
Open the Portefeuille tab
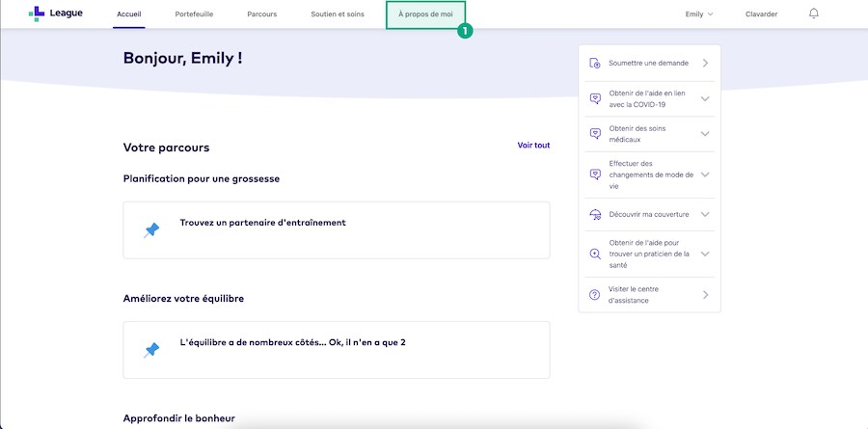click(x=194, y=14)
